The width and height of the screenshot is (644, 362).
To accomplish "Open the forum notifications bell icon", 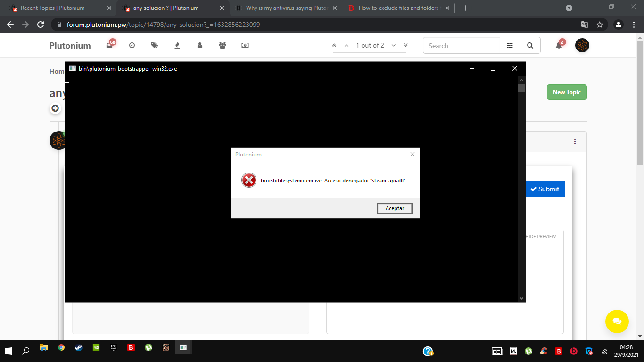I will (x=559, y=46).
